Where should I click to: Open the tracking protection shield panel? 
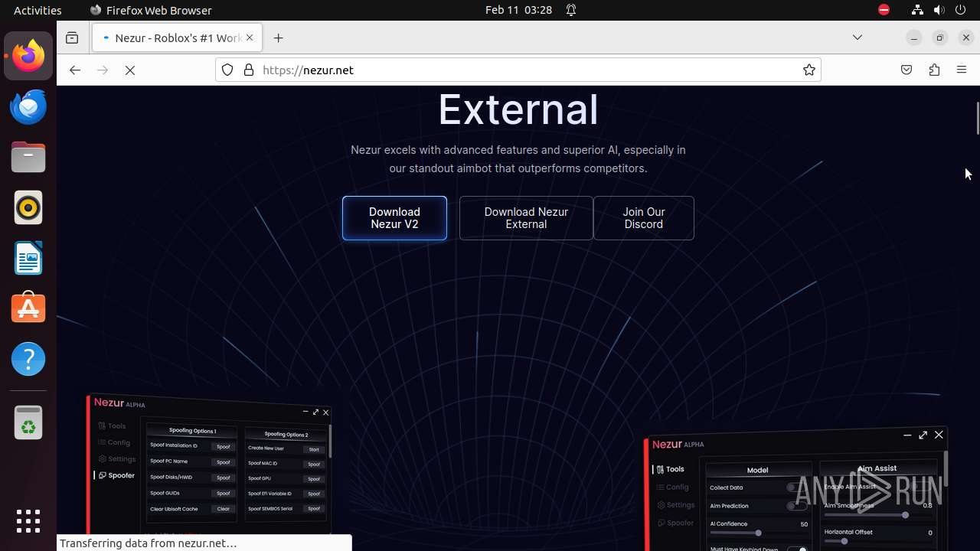227,70
